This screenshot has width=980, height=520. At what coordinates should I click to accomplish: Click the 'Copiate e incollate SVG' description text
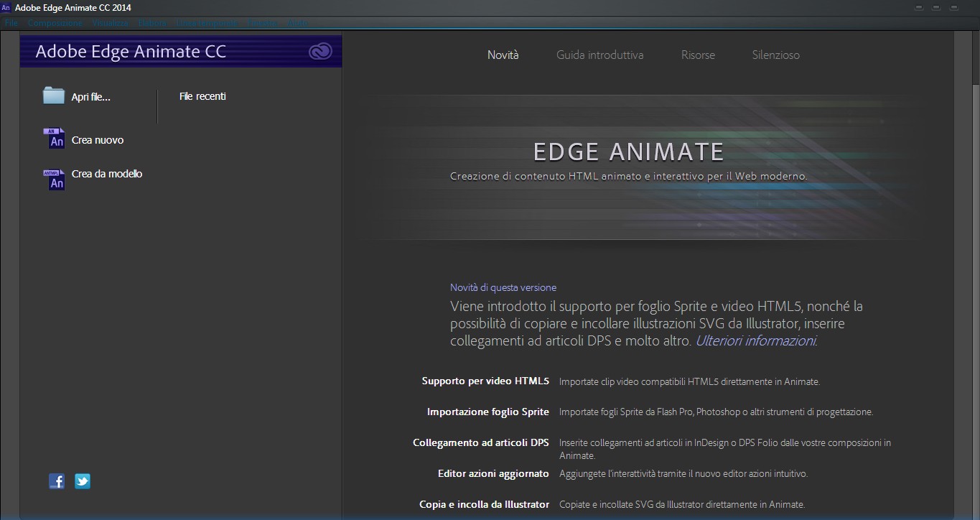682,504
